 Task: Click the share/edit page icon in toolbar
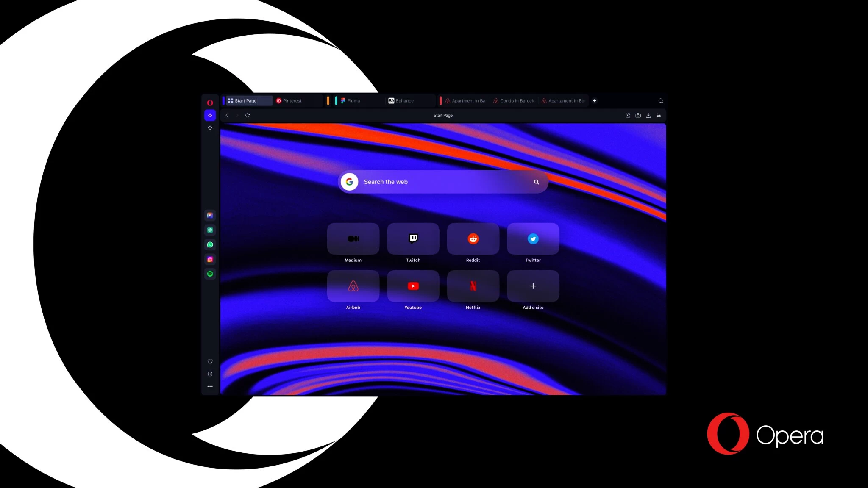tap(628, 115)
